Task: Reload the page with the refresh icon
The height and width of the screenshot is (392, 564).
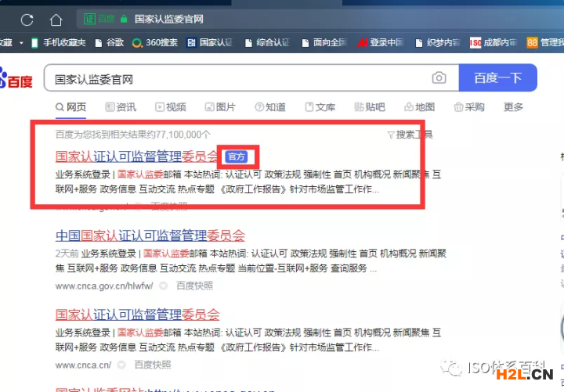Action: pos(27,20)
